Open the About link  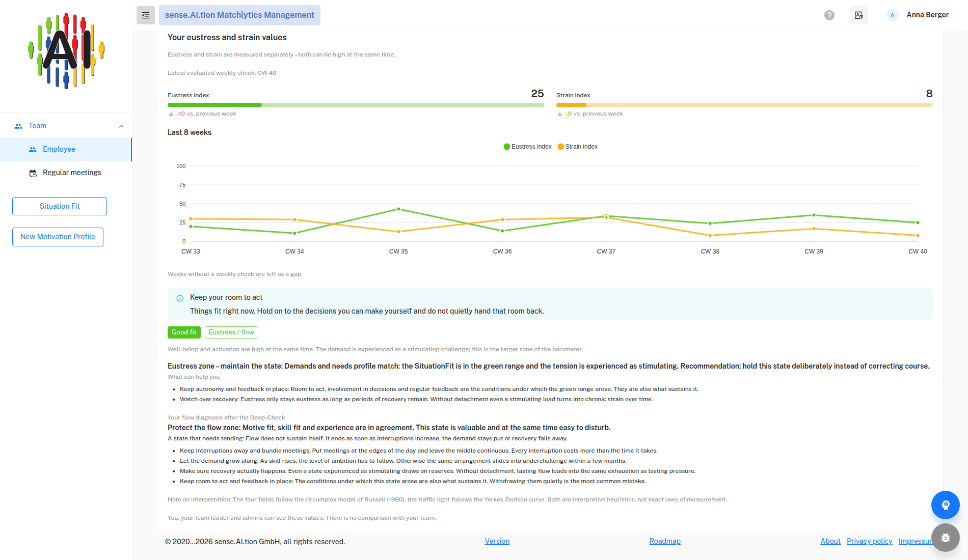pos(830,541)
